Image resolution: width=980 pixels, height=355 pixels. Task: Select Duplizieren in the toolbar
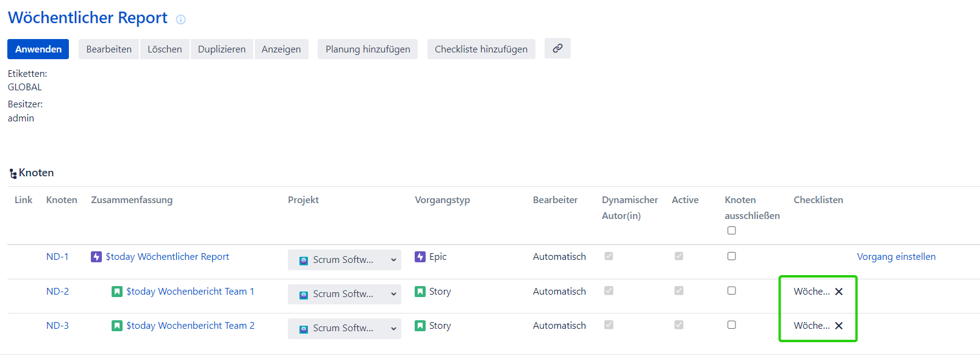coord(222,49)
